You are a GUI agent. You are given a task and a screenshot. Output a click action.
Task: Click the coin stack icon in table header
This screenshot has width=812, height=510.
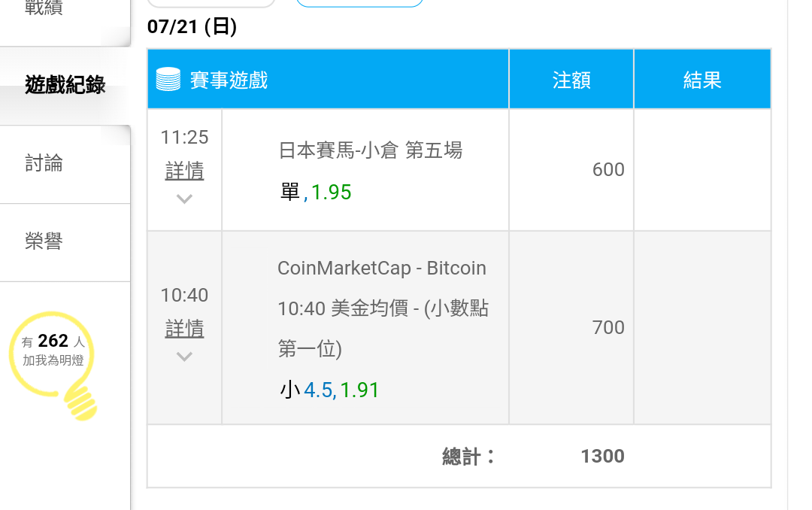click(168, 79)
